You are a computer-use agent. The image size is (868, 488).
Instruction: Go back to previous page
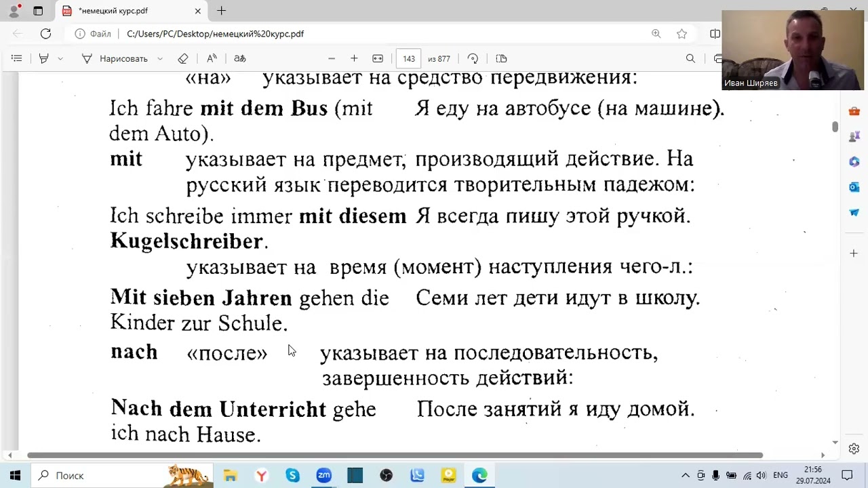coord(18,33)
